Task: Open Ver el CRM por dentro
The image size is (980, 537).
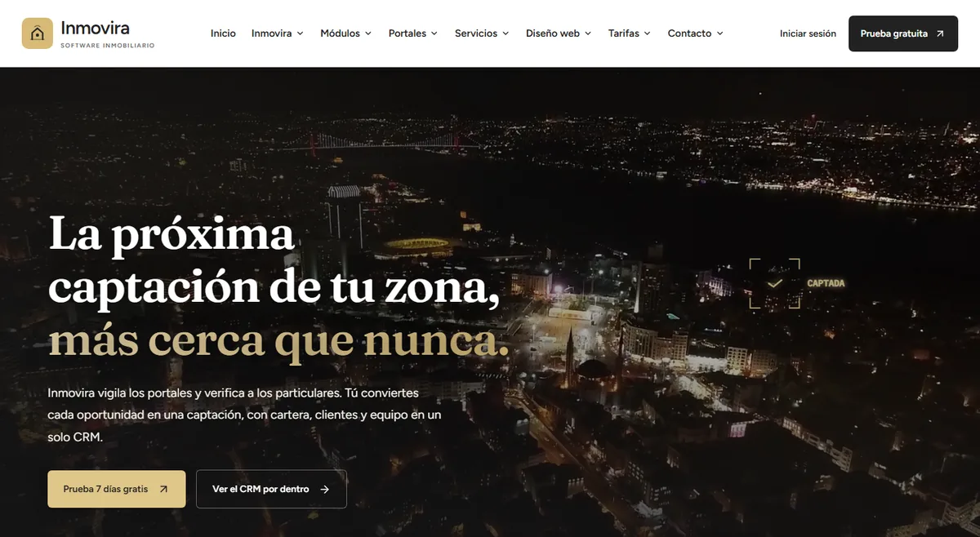Action: 271,489
